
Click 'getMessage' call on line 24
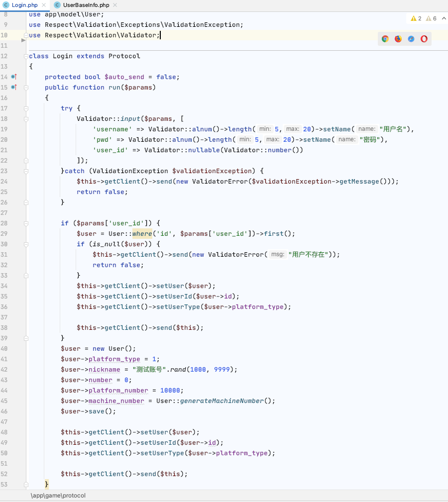[x=359, y=182]
